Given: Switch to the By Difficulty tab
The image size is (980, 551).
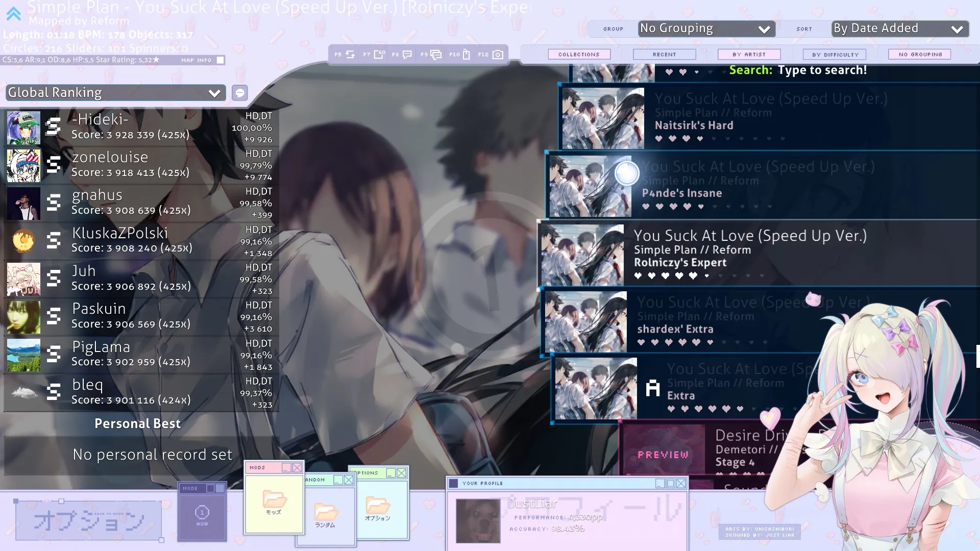Looking at the screenshot, I should click(x=835, y=54).
